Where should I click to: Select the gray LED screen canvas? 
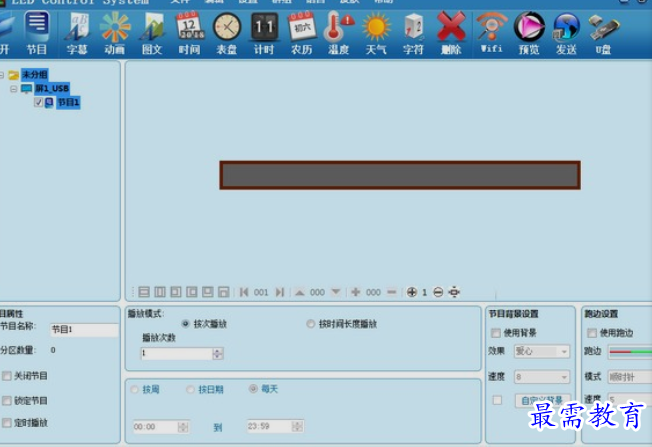pos(400,175)
